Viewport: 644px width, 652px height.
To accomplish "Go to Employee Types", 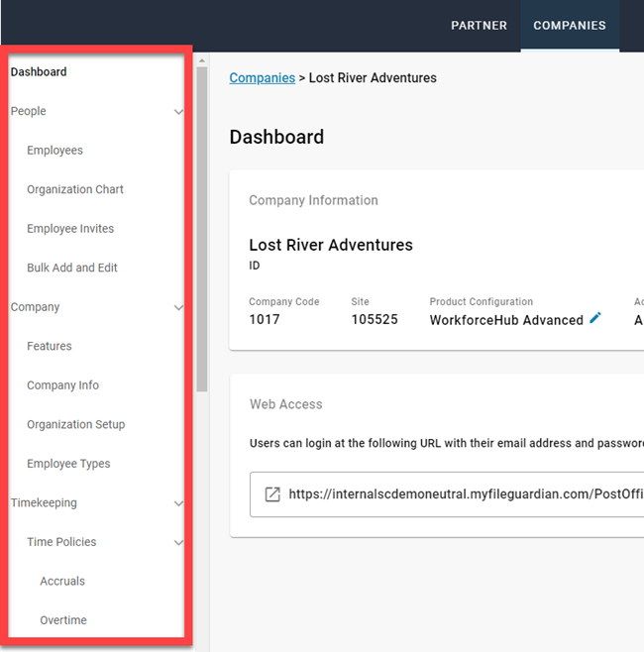I will tap(68, 464).
